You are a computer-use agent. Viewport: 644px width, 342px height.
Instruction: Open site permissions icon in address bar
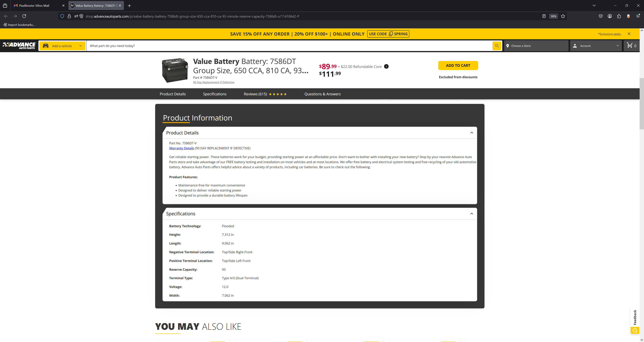point(76,16)
